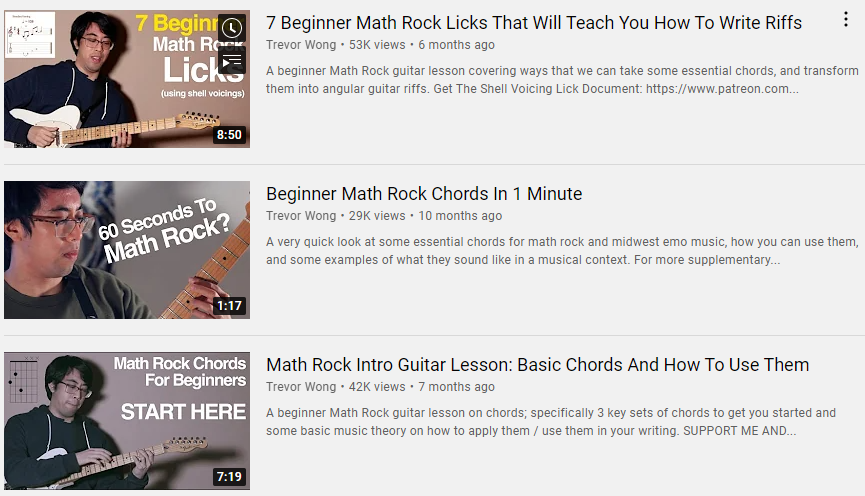Open the three-dot menu for first video
The image size is (865, 496).
(x=846, y=20)
